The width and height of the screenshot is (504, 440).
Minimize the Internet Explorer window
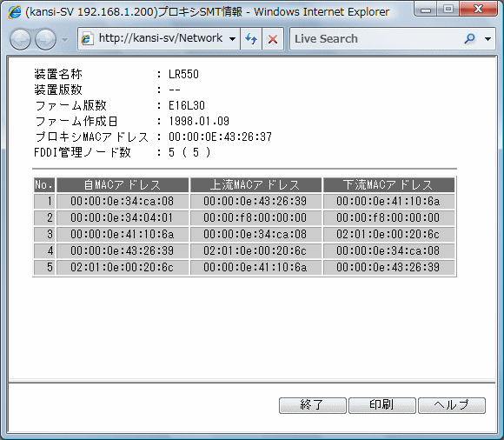(426, 9)
